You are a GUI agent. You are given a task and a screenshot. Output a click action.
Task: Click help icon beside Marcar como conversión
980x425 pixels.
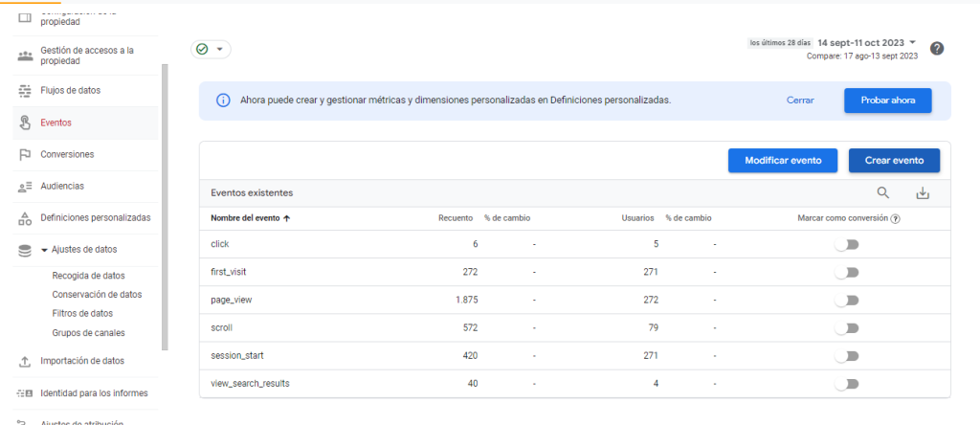pos(895,218)
